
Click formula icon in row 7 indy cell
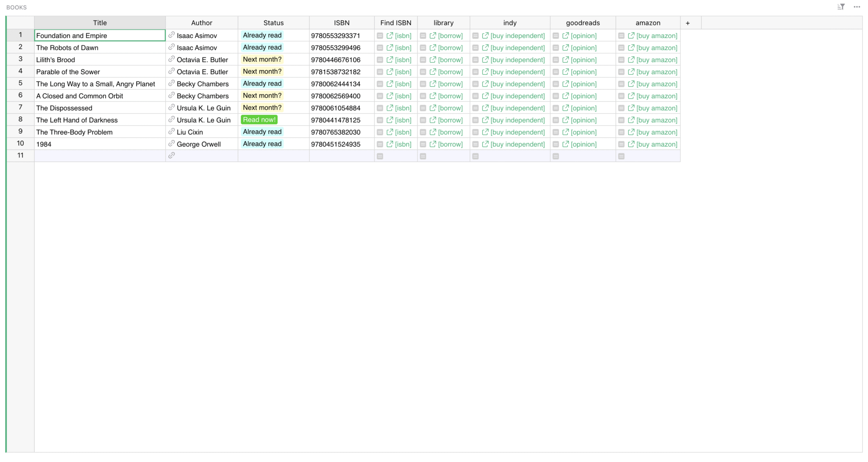point(475,108)
